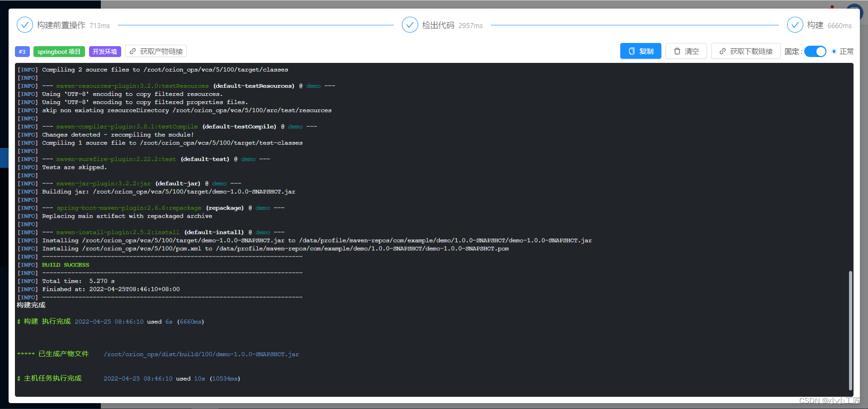Viewport: 868px width, 409px height.
Task: Select the 正常 status radio indicator
Action: click(x=835, y=52)
